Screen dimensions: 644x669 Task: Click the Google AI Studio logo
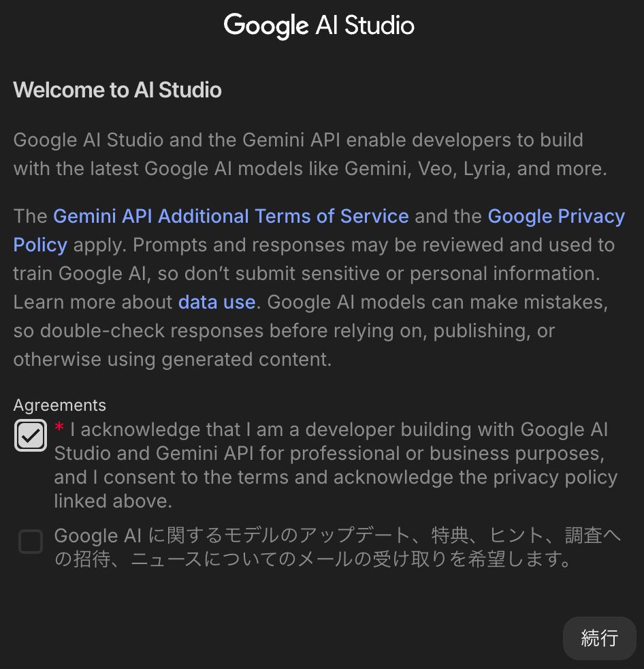point(319,26)
